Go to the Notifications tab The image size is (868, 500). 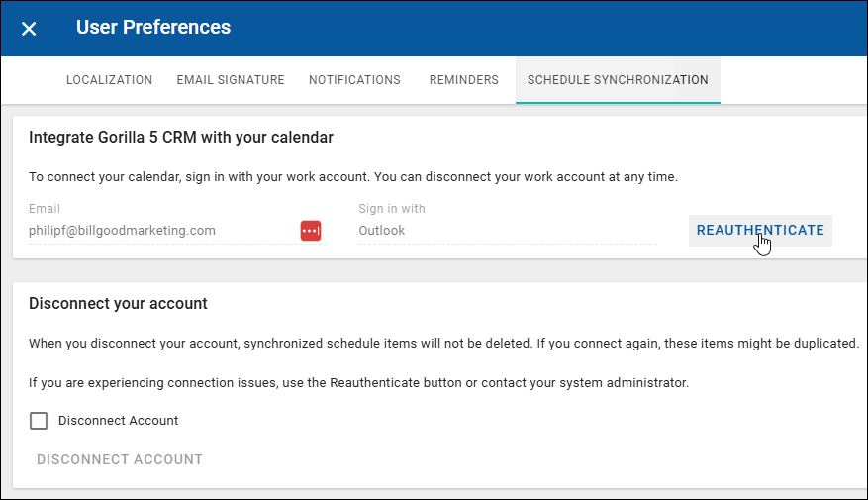(x=354, y=80)
